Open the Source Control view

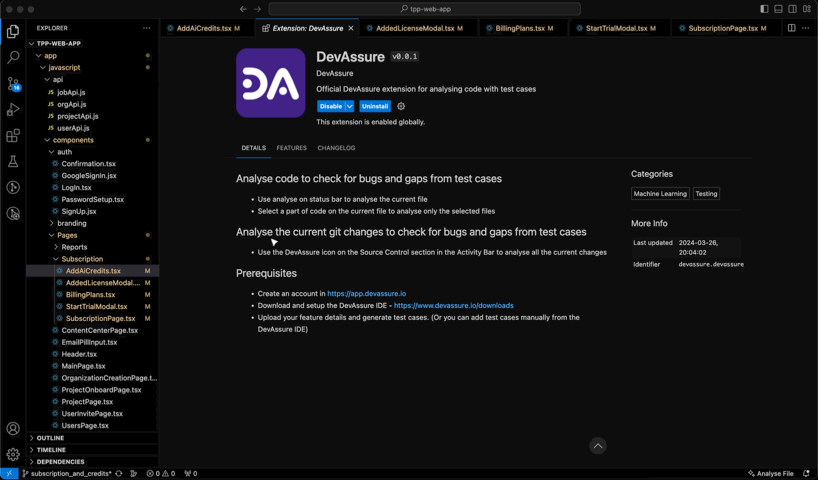point(13,84)
